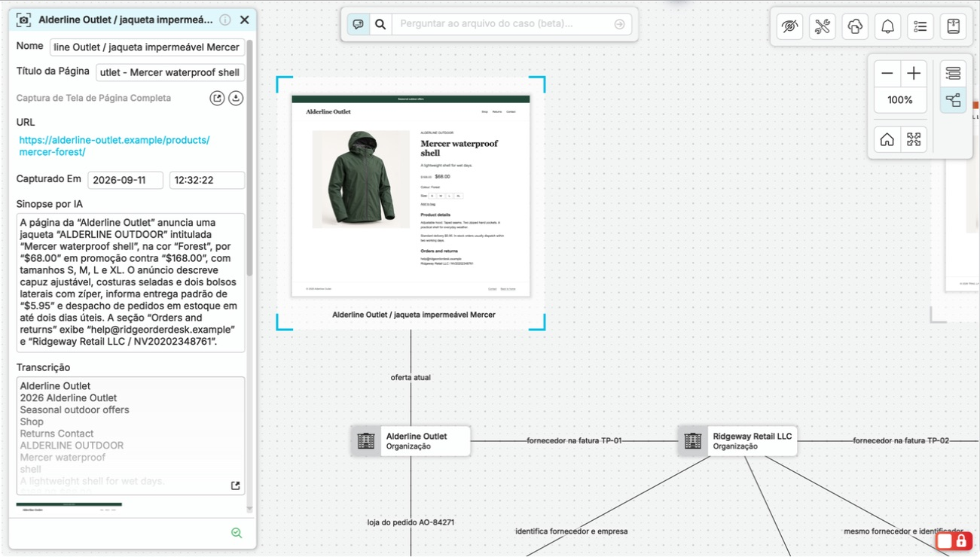Screen dimensions: 980x557
Task: Switch to search mode magnifier icon
Action: [x=380, y=24]
